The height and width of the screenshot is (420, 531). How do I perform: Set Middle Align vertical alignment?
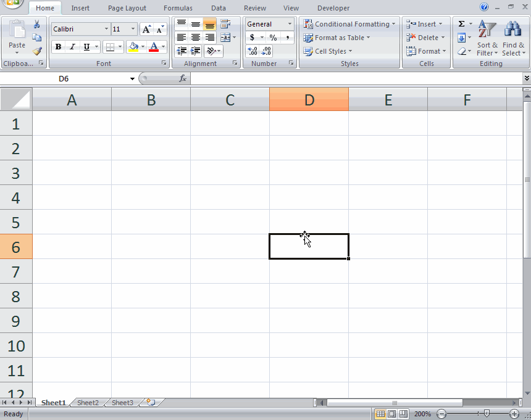195,24
